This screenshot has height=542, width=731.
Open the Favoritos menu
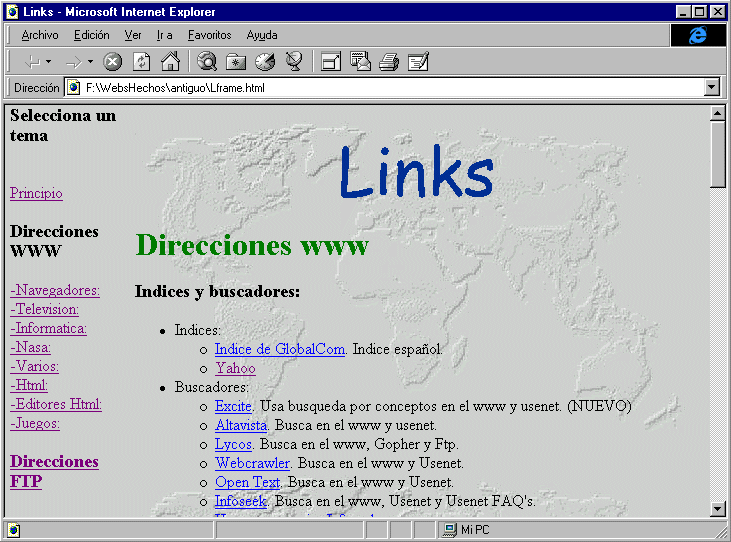(209, 35)
